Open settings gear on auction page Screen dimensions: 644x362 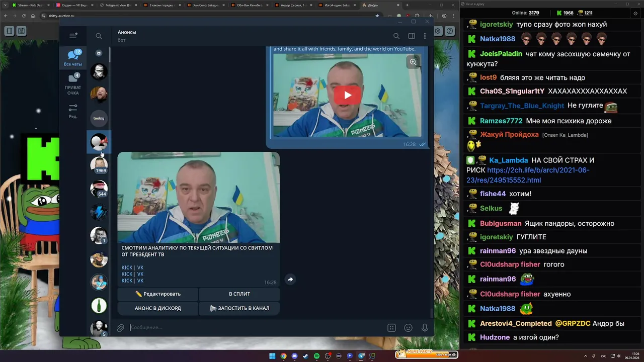439,31
